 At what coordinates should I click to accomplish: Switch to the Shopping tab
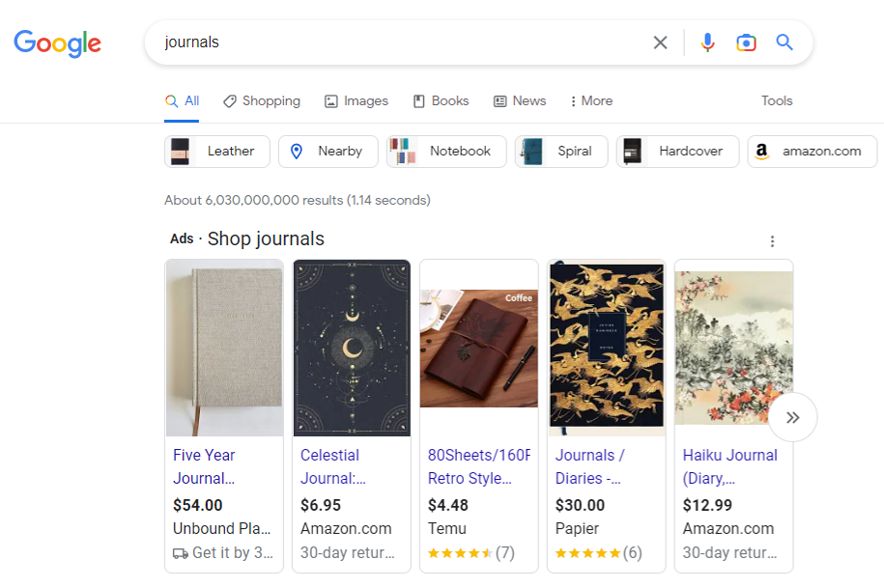tap(262, 101)
